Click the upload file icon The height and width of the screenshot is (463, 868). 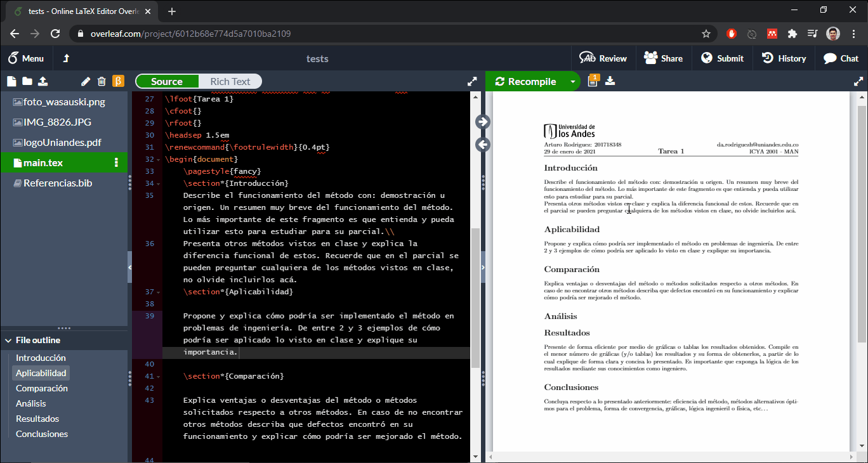(43, 81)
